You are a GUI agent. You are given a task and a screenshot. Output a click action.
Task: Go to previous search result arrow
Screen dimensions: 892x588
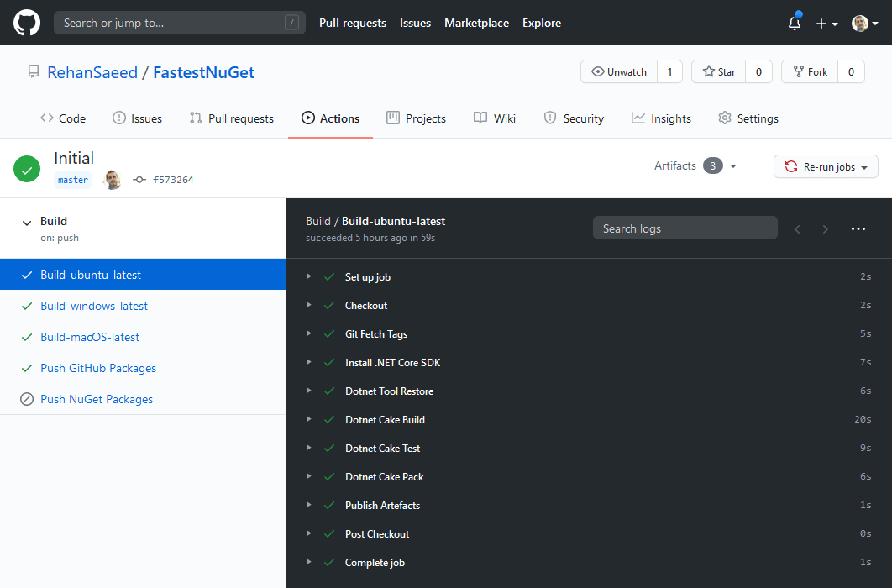click(x=798, y=229)
